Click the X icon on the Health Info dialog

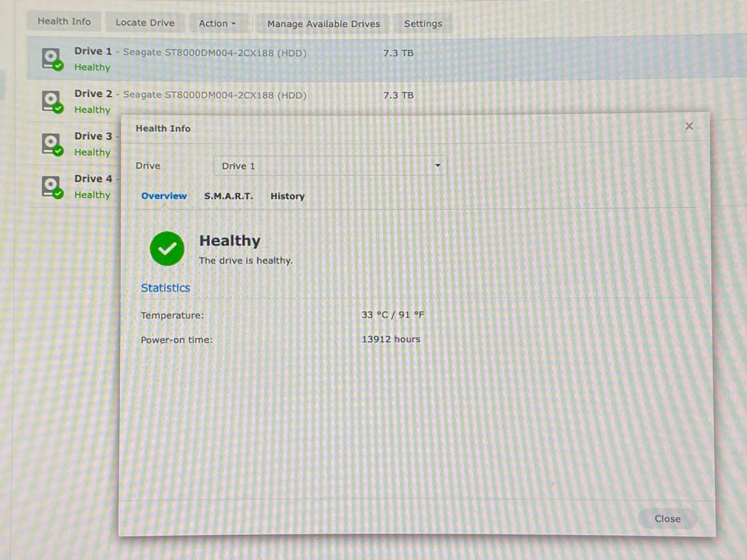coord(689,125)
